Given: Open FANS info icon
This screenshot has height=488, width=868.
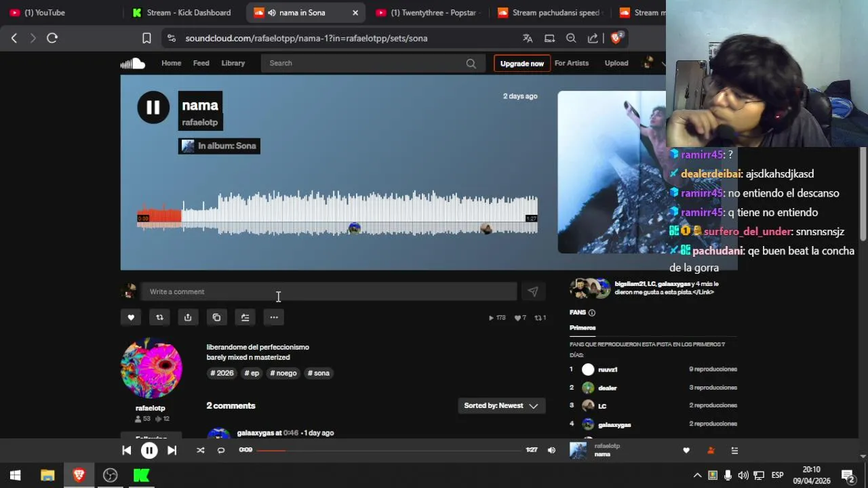Looking at the screenshot, I should [x=591, y=312].
